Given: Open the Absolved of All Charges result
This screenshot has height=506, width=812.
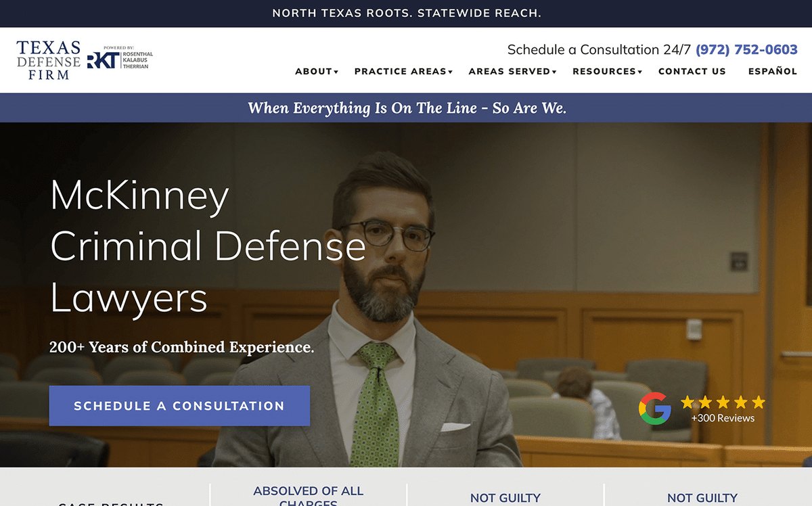Looking at the screenshot, I should pos(308,496).
